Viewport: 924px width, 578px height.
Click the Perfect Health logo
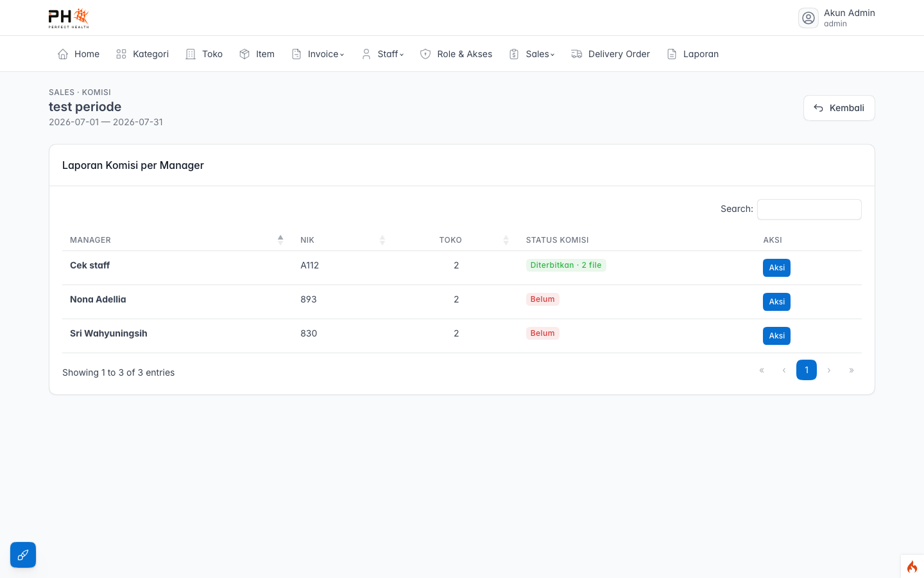pos(69,18)
